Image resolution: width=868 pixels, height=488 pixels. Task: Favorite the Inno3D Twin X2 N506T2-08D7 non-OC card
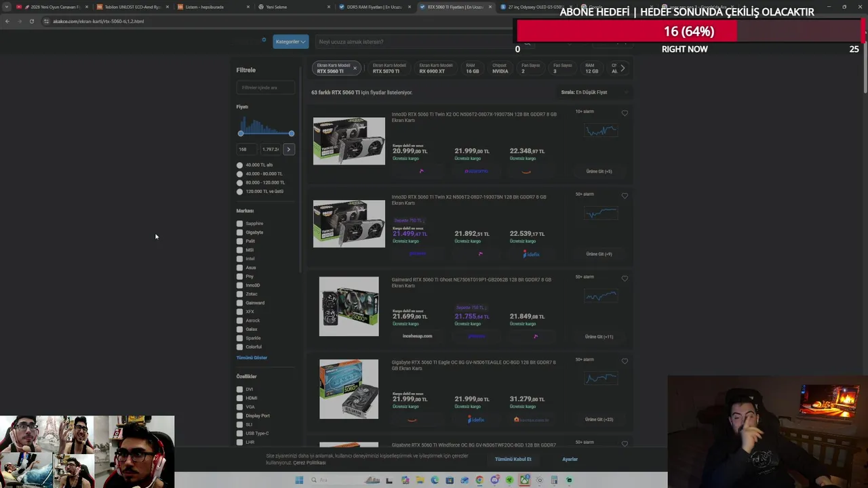[x=625, y=196]
